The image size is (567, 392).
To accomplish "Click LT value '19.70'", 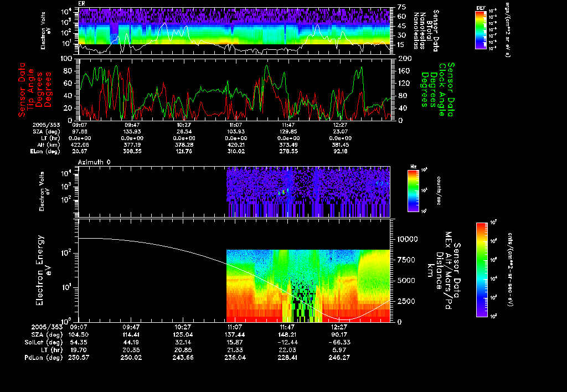I will pos(79,350).
